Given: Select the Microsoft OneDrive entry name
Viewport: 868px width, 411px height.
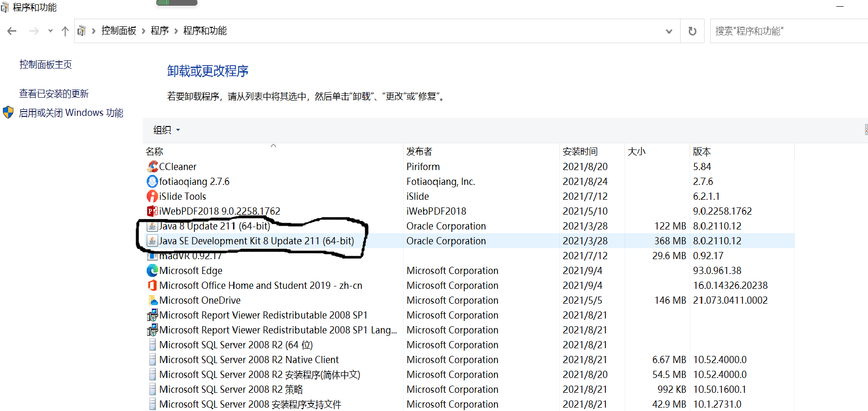Looking at the screenshot, I should pyautogui.click(x=200, y=300).
